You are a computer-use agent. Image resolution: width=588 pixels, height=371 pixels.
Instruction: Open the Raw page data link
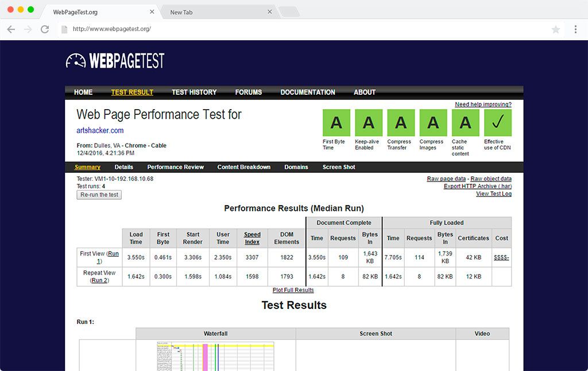pyautogui.click(x=446, y=179)
